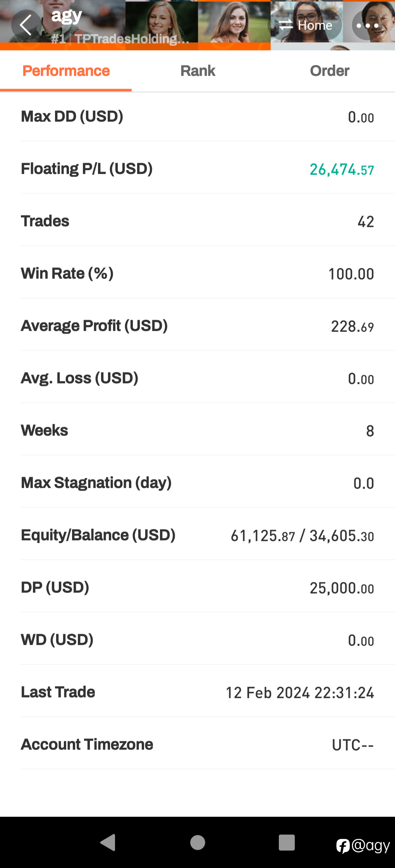Tap the Last Trade date entry
This screenshot has height=868, width=395.
pyautogui.click(x=300, y=693)
